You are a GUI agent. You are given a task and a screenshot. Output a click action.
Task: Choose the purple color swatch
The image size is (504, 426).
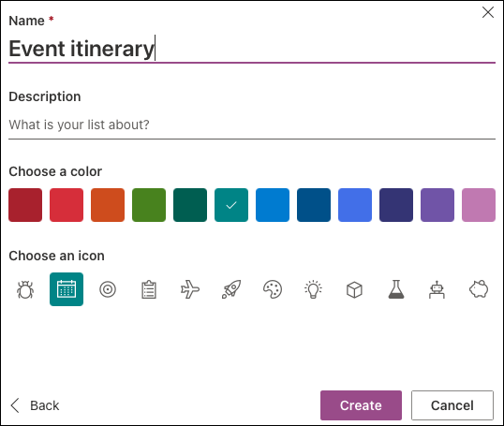pyautogui.click(x=437, y=205)
